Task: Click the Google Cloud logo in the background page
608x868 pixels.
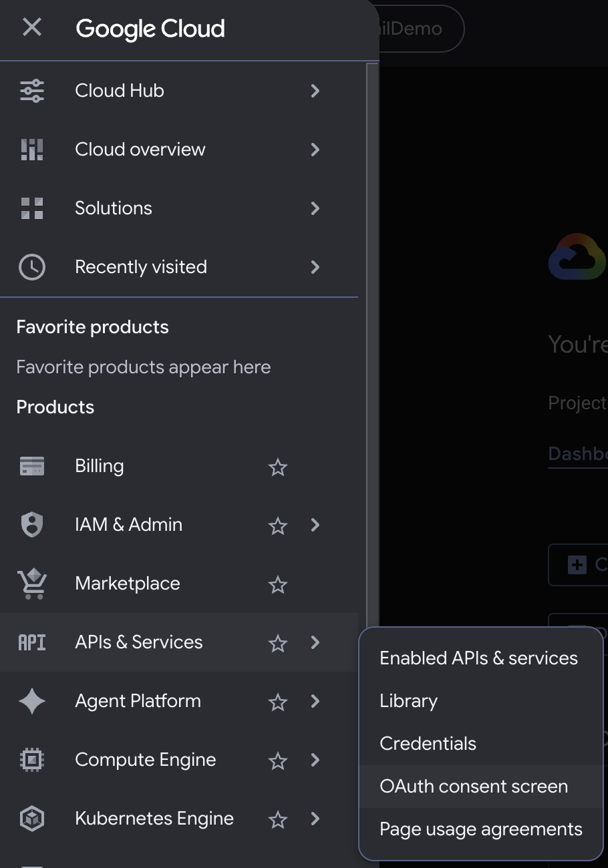Action: click(x=577, y=256)
